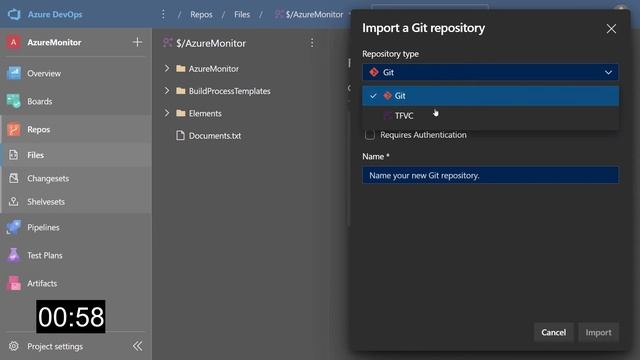
Task: Open the Test Plans menu label
Action: 45,255
